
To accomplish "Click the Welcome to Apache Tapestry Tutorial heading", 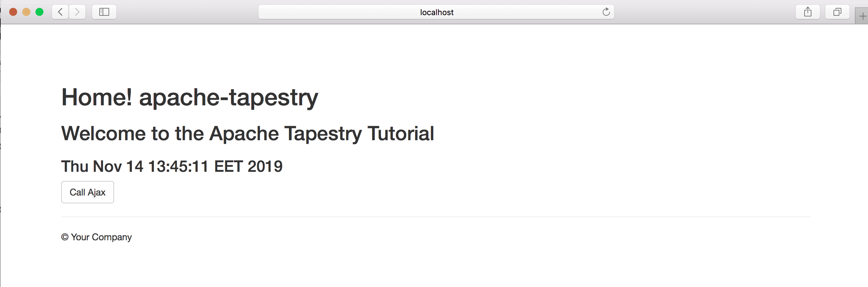I will [x=248, y=134].
